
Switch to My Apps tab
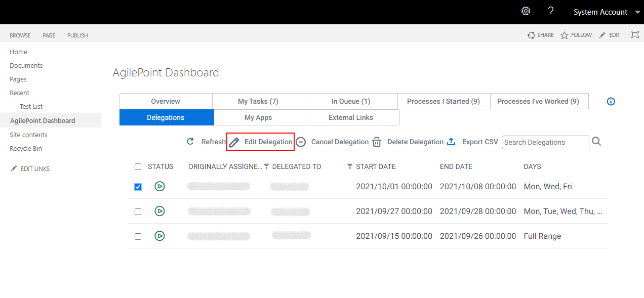[258, 117]
